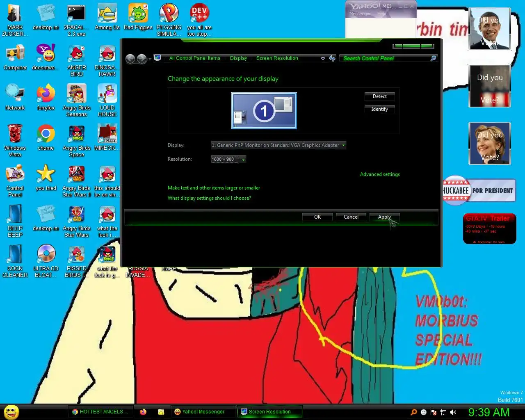Click the folder icon on the taskbar
Viewport: 525px width, 420px height.
click(161, 412)
